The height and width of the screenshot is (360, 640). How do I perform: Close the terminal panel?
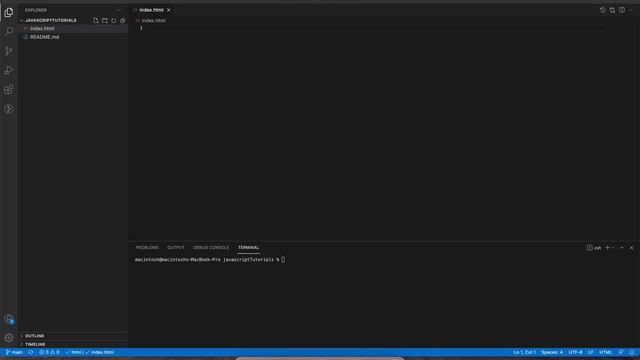(x=631, y=248)
